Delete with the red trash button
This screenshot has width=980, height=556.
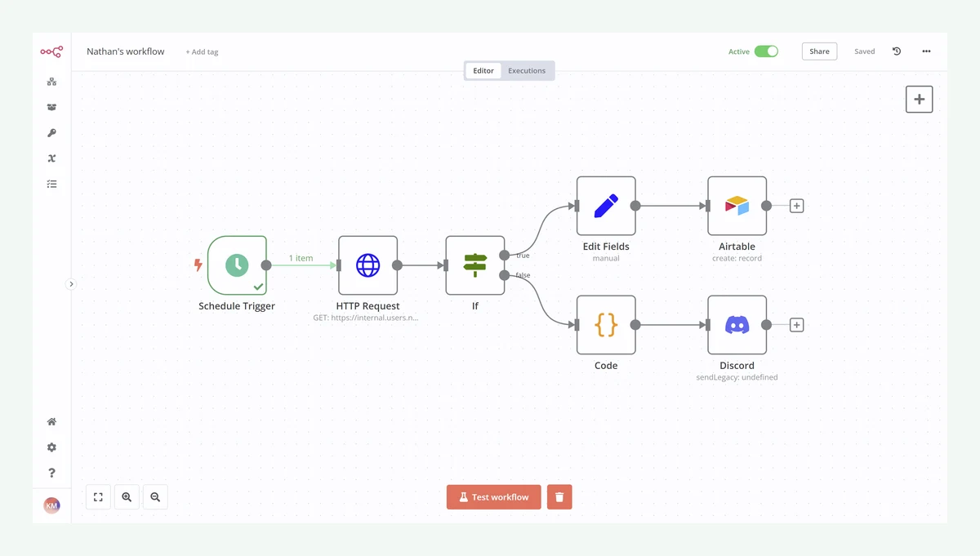(x=559, y=497)
